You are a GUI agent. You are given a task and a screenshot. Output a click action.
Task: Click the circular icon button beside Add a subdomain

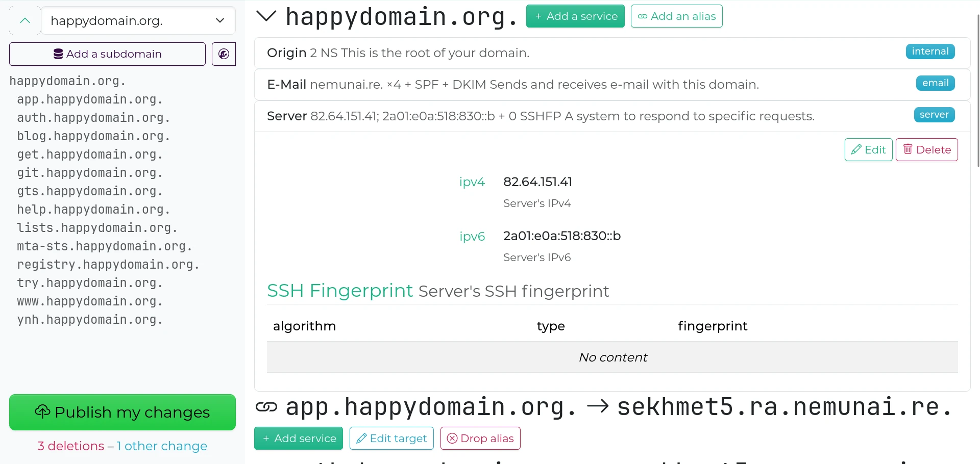[x=224, y=54]
